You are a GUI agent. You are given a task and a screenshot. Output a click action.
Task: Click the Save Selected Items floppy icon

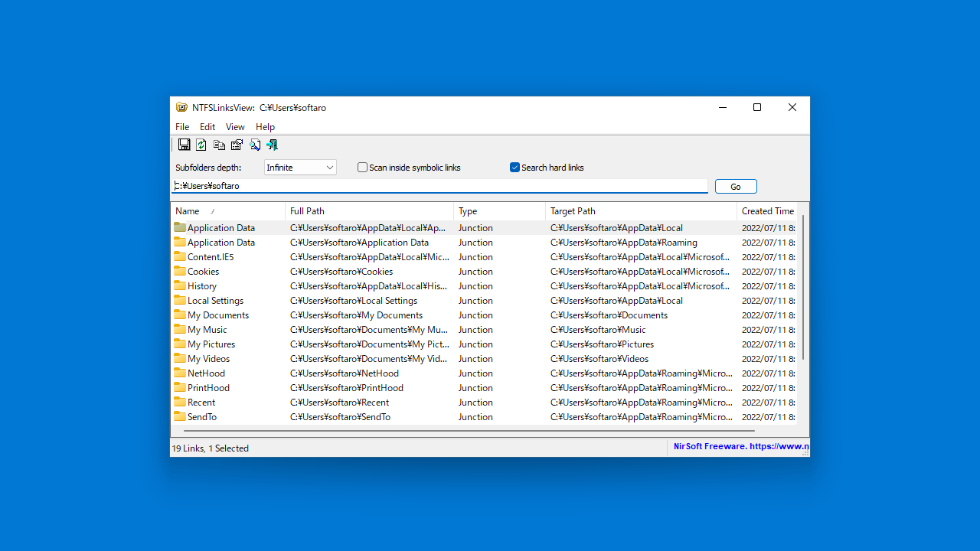coord(184,145)
